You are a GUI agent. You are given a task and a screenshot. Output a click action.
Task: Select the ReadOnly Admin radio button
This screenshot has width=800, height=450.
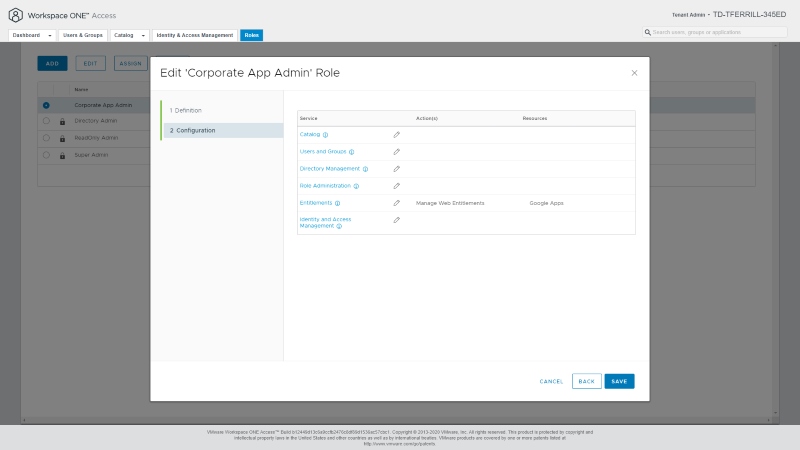pos(46,138)
